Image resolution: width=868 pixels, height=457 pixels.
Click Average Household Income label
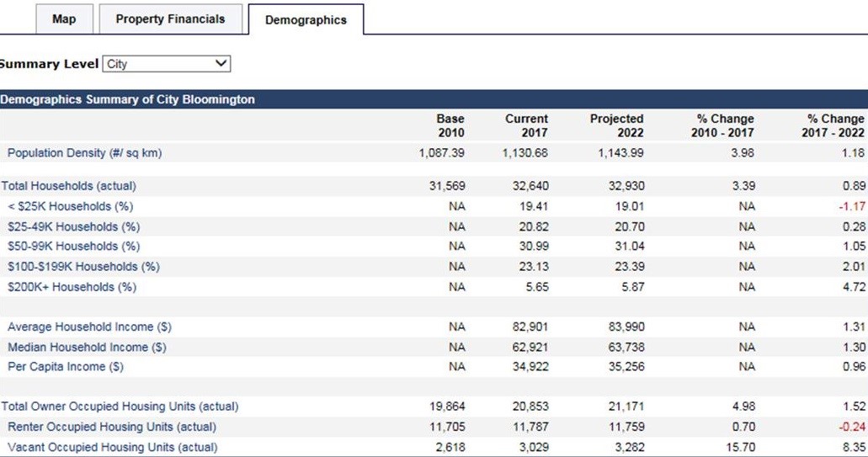click(88, 327)
